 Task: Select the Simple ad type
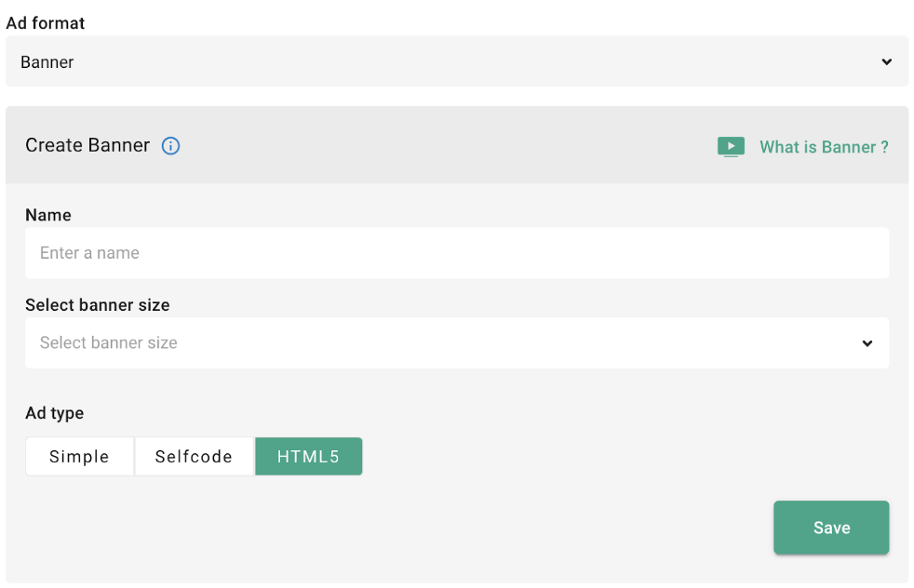point(79,457)
